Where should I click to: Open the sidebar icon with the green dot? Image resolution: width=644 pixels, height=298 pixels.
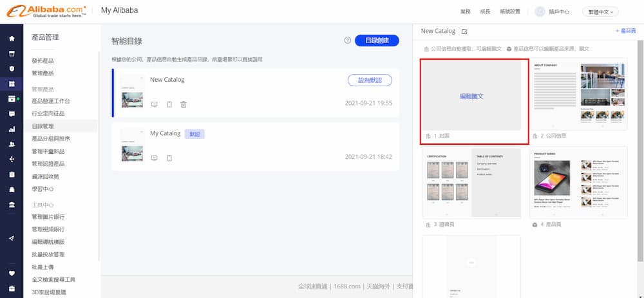click(12, 99)
